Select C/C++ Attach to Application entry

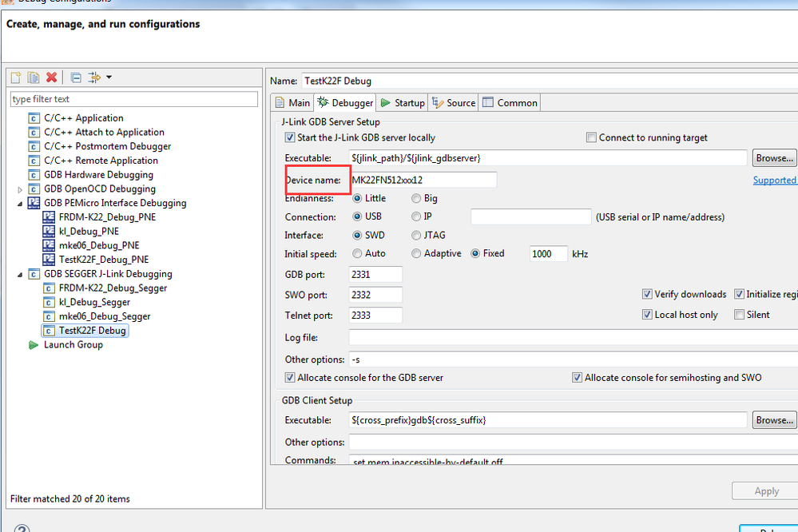[x=104, y=133]
